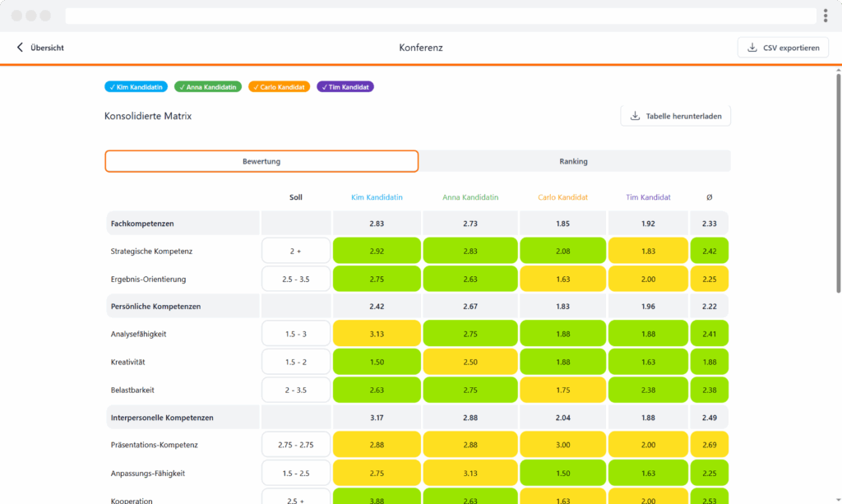The image size is (842, 504).
Task: Open the browser three-dot menu
Action: (x=825, y=16)
